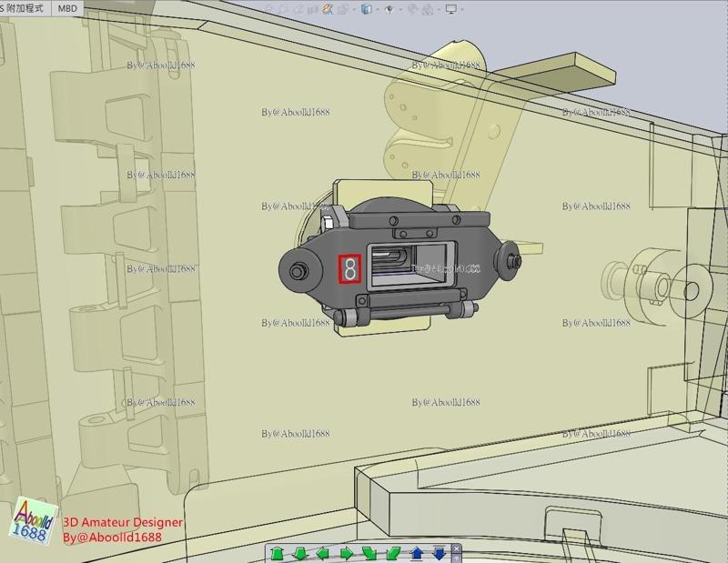Expand the Hide/Show Items dropdown arrow
Viewport: 728px width, 563px height.
pyautogui.click(x=400, y=9)
